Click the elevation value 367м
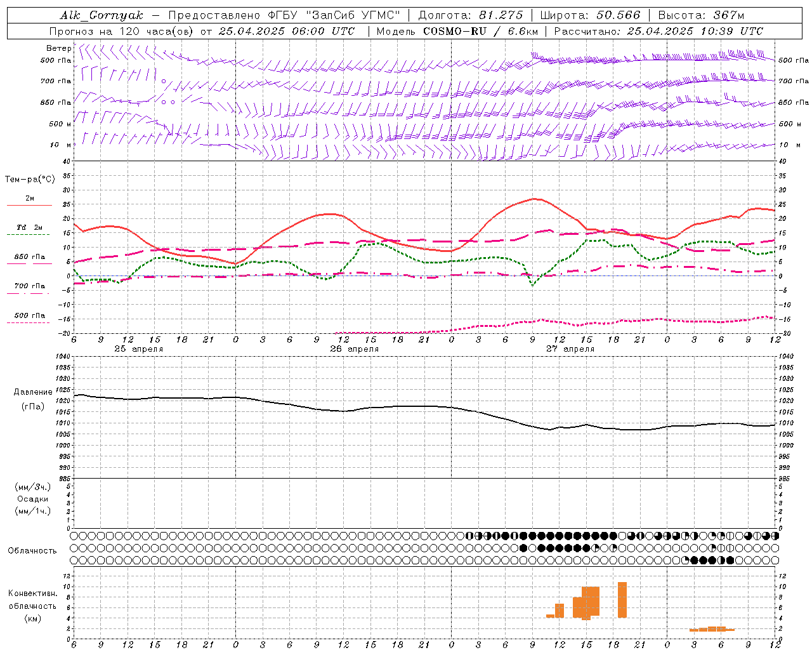This screenshot has width=812, height=650. [x=729, y=15]
